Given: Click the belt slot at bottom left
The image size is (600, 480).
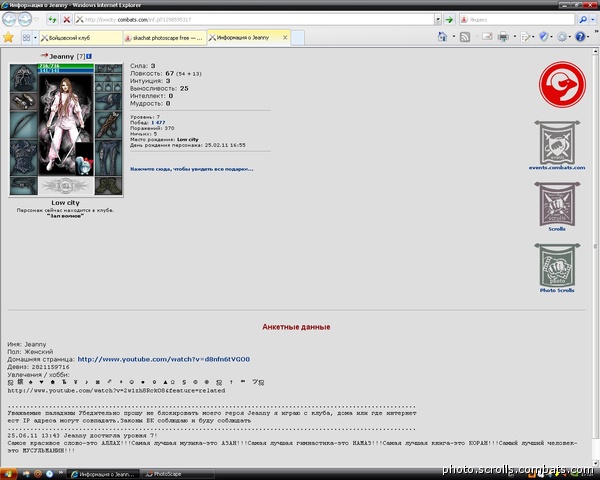Looking at the screenshot, I should coord(23,186).
